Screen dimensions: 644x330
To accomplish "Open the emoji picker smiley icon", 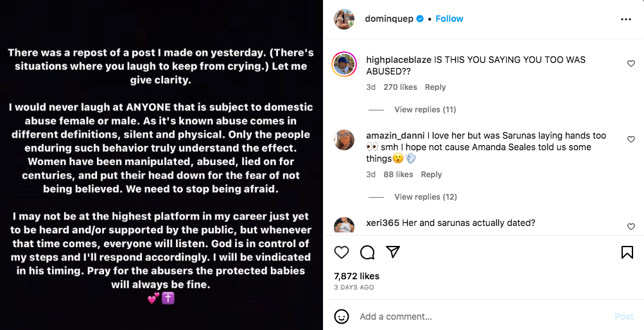I will click(x=342, y=317).
